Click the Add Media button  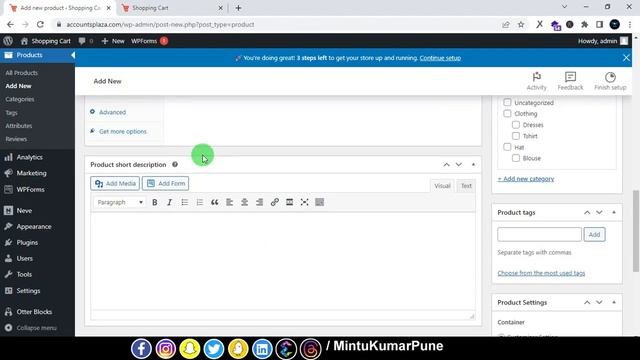click(115, 183)
